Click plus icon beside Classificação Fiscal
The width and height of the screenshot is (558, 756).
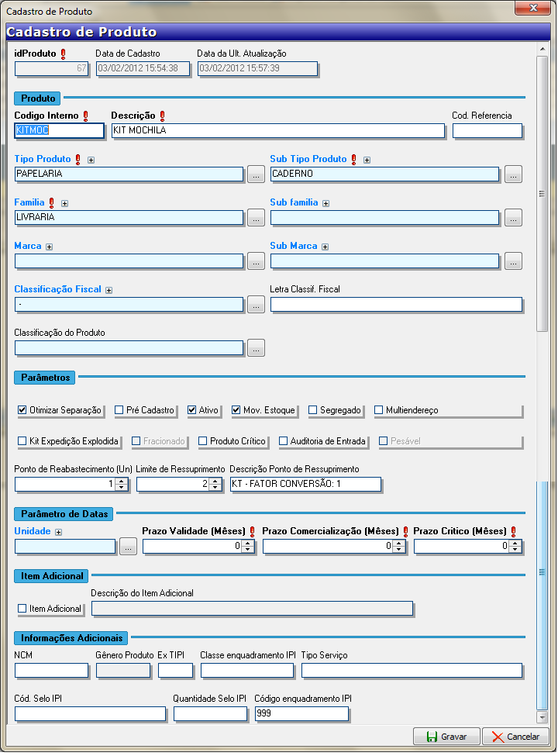(109, 292)
